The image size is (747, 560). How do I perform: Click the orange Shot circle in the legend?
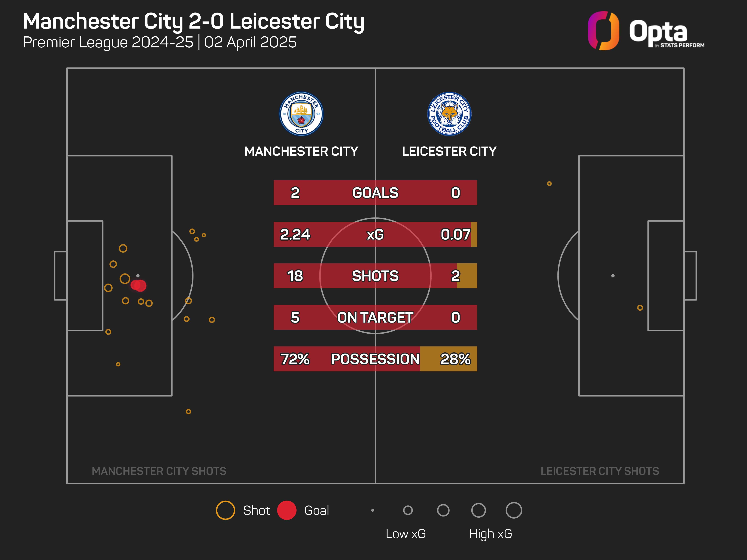point(225,510)
